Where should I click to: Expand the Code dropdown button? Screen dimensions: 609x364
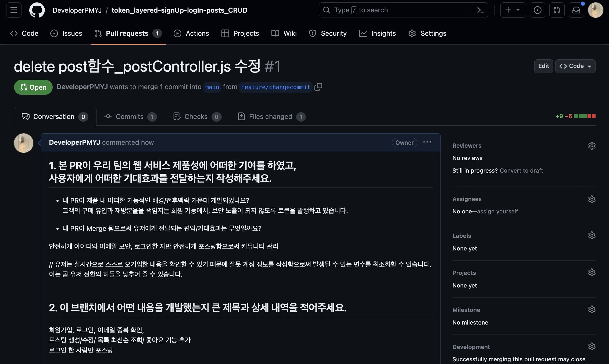point(575,66)
